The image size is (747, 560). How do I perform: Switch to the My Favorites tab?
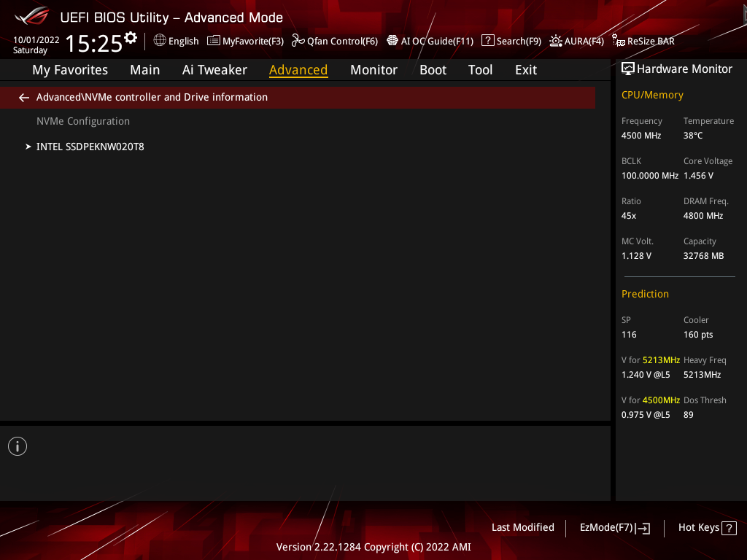coord(70,70)
